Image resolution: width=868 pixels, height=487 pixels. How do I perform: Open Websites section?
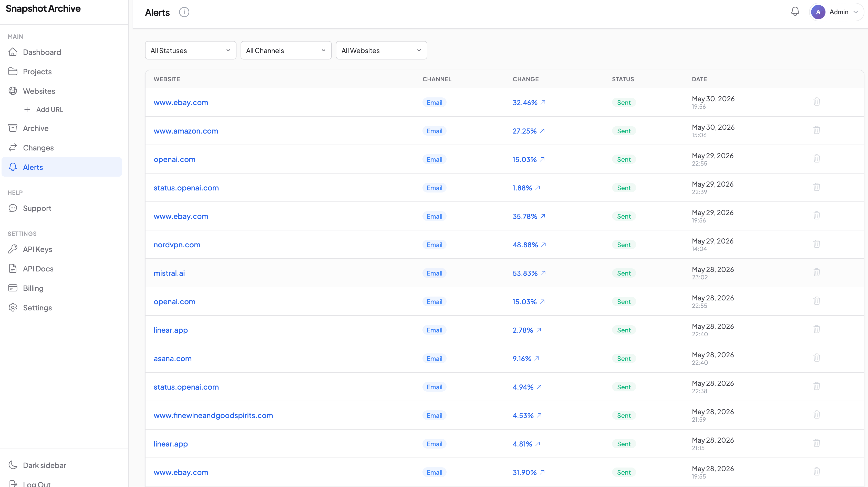pyautogui.click(x=62, y=91)
